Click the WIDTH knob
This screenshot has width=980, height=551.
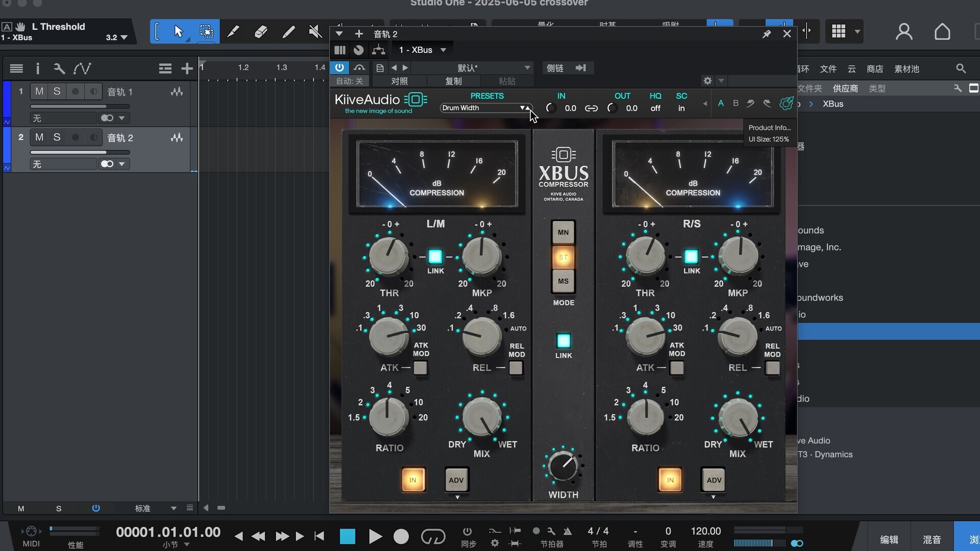(563, 465)
